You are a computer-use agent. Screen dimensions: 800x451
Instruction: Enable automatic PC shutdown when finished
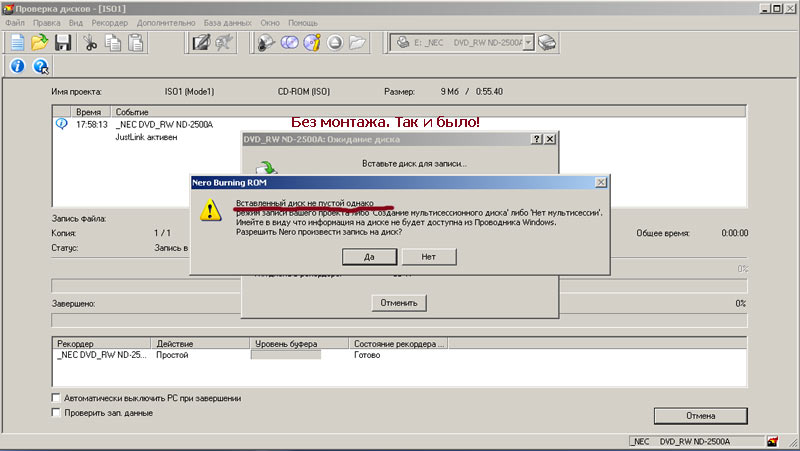pyautogui.click(x=56, y=398)
